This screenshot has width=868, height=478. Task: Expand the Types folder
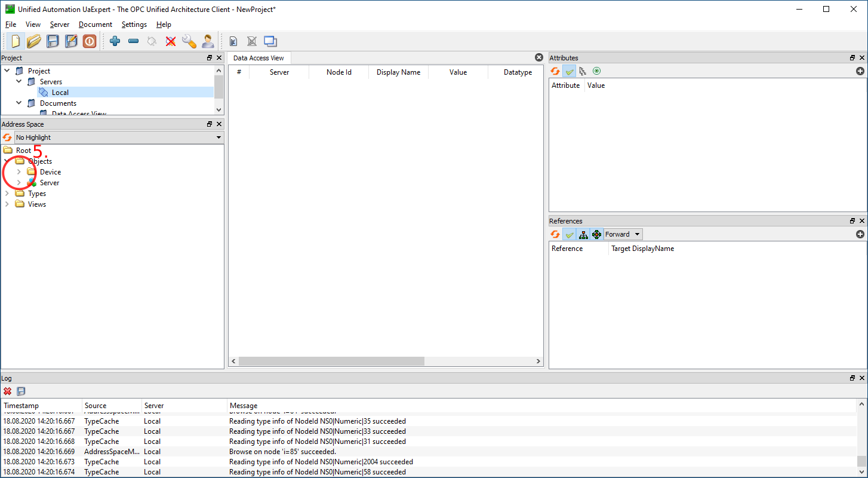tap(7, 194)
